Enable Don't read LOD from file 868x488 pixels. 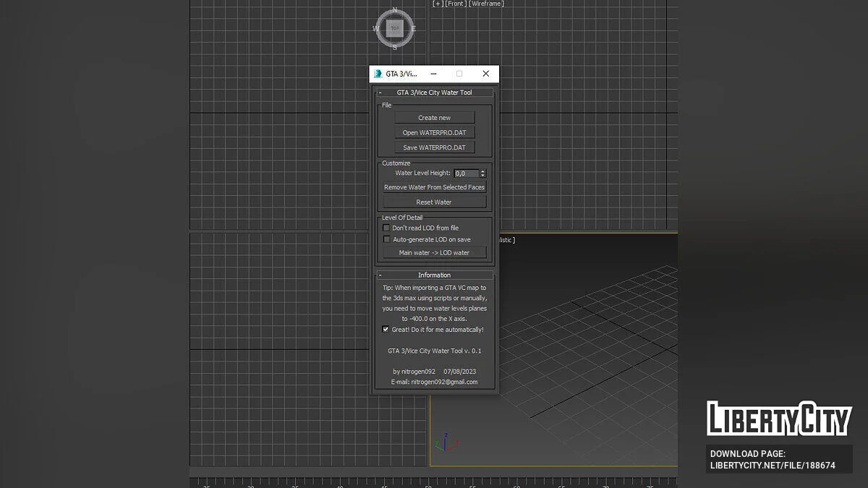(x=386, y=228)
